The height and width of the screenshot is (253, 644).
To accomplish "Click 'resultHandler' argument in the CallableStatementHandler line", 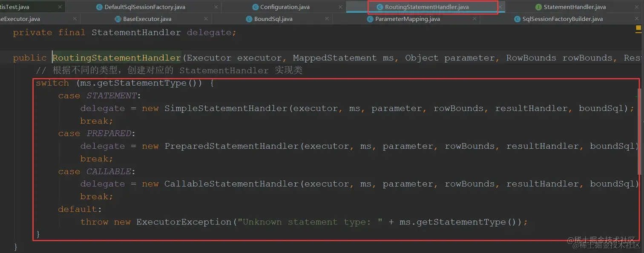I will (x=542, y=184).
